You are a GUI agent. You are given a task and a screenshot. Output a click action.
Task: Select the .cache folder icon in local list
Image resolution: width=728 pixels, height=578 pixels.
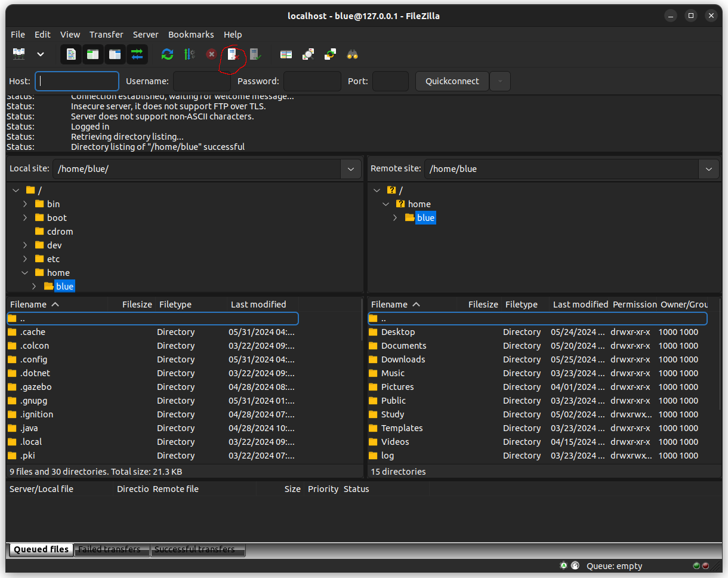(x=13, y=332)
